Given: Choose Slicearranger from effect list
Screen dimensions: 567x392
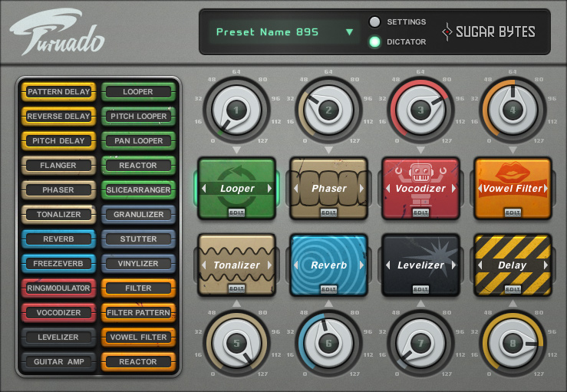Looking at the screenshot, I should (x=139, y=189).
